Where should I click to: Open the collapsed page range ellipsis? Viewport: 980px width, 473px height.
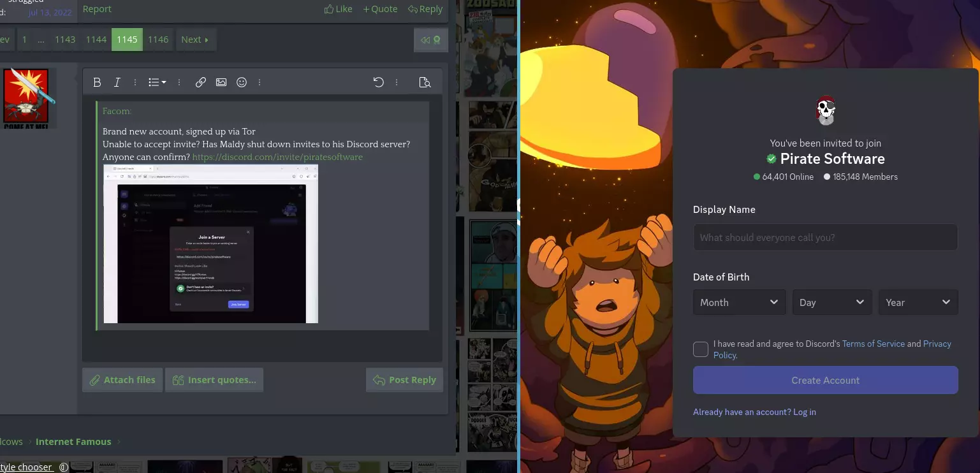tap(41, 40)
